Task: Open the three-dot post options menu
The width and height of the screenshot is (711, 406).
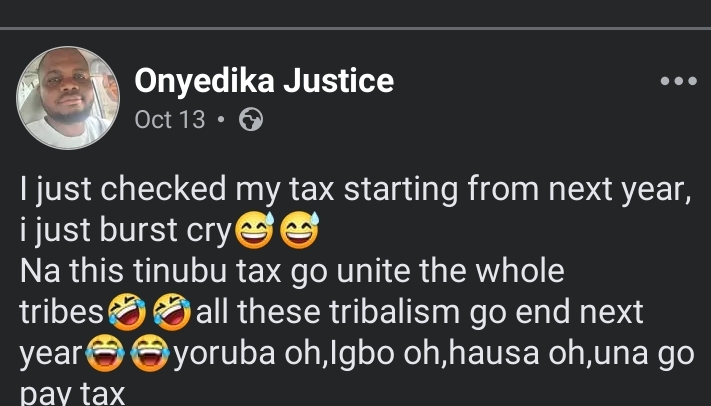Action: point(678,81)
